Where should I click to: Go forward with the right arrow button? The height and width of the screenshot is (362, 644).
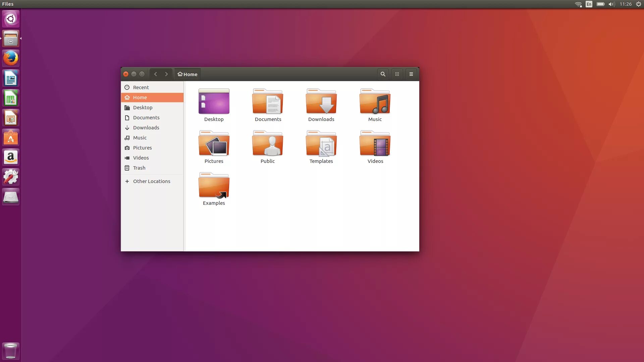(x=166, y=74)
